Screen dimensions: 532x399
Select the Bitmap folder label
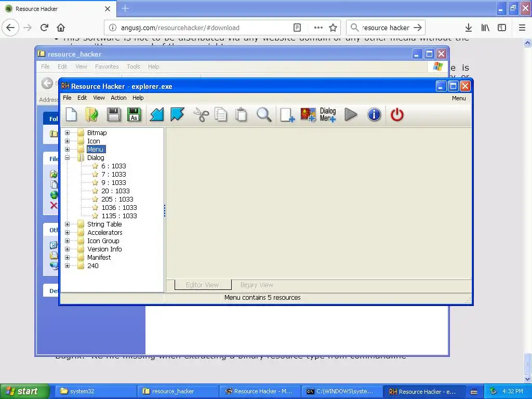(x=97, y=132)
